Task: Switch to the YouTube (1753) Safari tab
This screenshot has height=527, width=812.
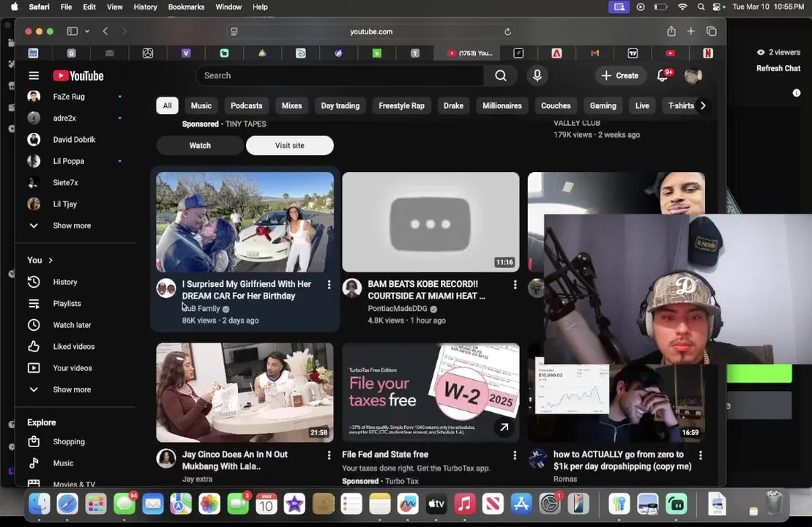Action: (469, 53)
